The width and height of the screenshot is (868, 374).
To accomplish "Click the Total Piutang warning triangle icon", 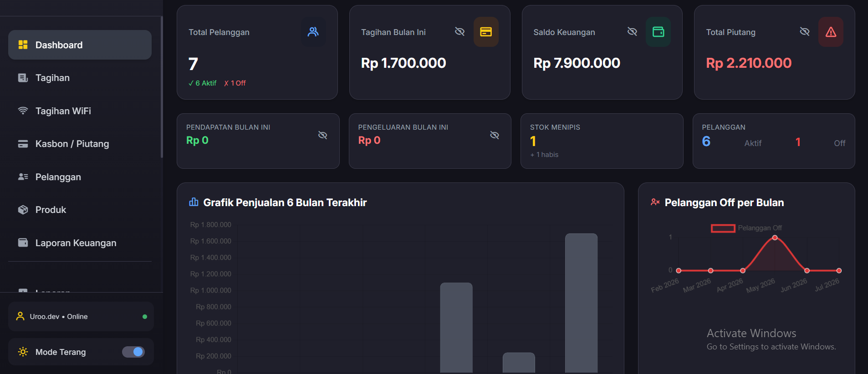I will pos(831,32).
